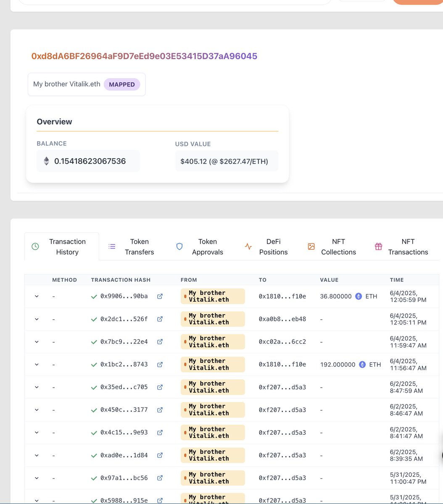Click the TRANSACTION HASH column header
Screen dimensions: 443x504
121,280
